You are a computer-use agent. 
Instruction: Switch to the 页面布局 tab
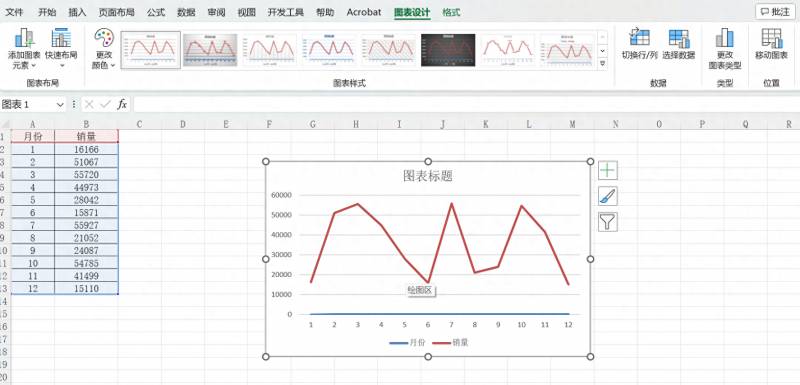(116, 12)
